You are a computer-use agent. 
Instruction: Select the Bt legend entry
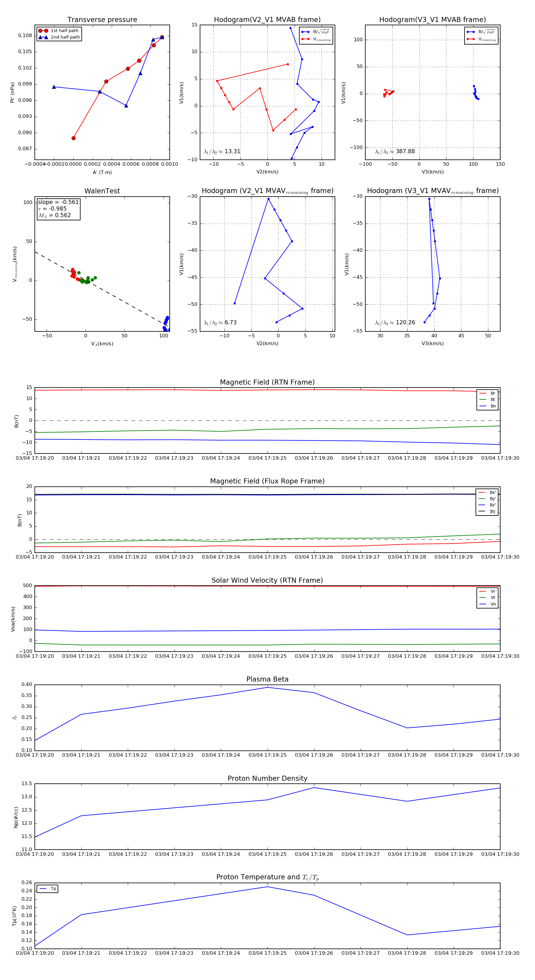coord(487,399)
